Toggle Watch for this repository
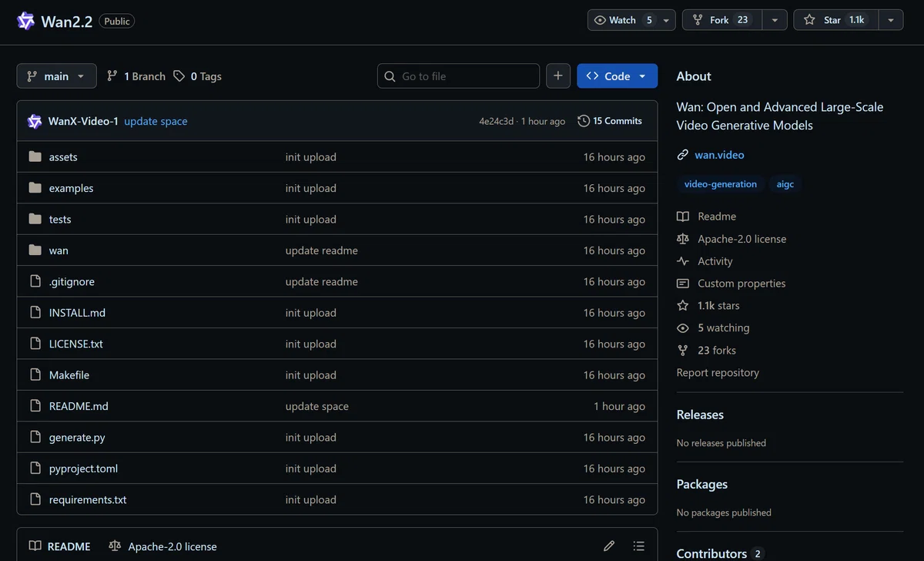924x561 pixels. coord(622,20)
